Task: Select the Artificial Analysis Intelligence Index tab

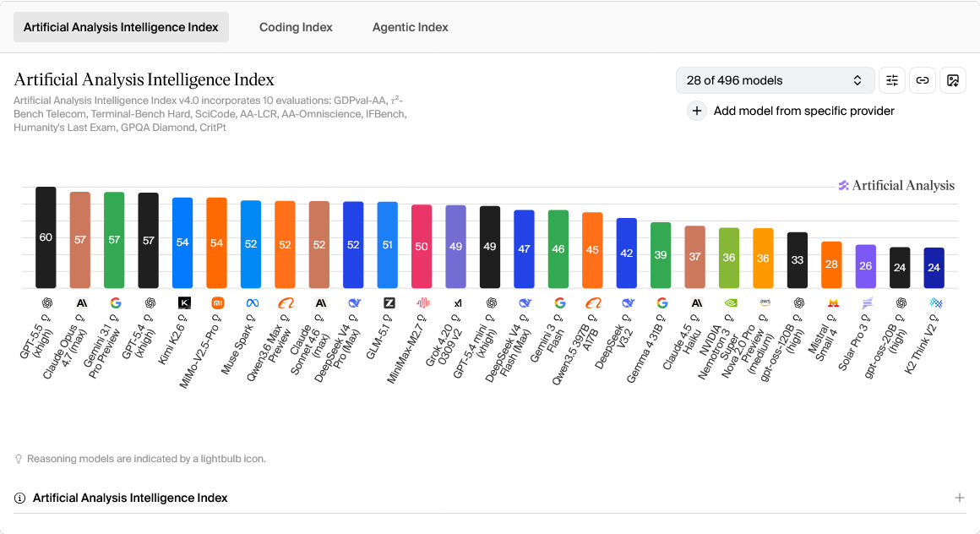Action: click(122, 28)
